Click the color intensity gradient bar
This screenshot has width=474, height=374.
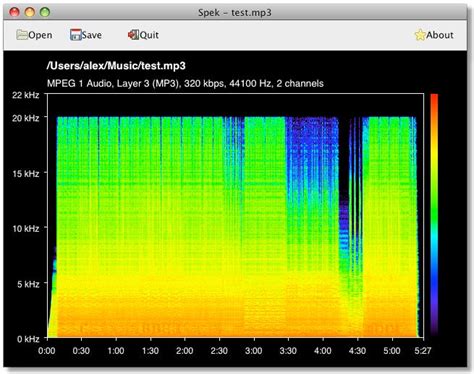click(434, 215)
